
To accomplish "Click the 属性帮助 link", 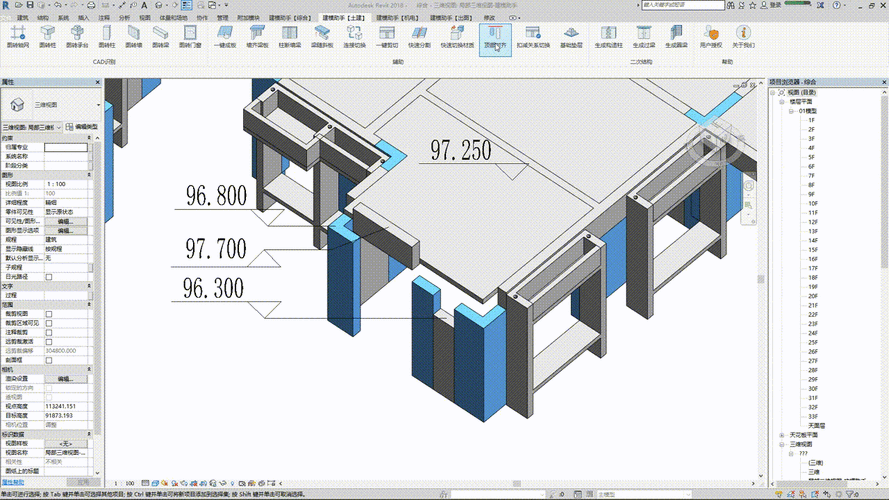I will 14,482.
